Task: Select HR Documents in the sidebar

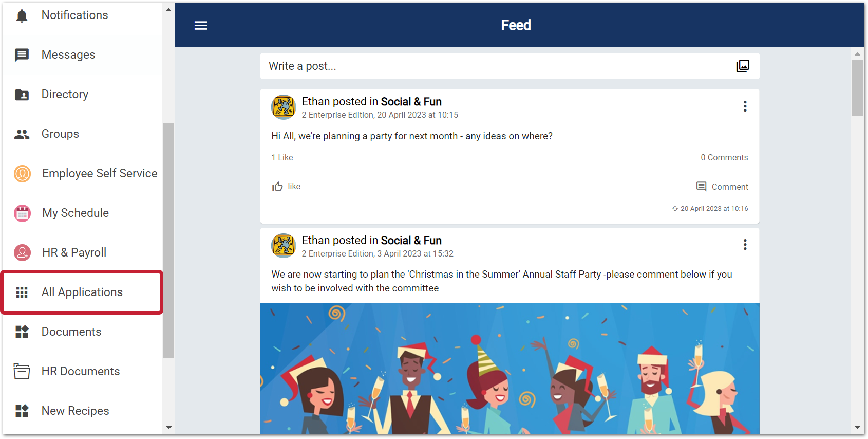Action: coord(80,371)
